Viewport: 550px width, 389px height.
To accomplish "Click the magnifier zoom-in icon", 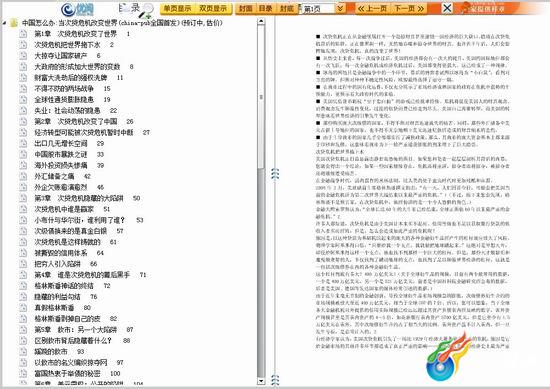I will (x=146, y=11).
